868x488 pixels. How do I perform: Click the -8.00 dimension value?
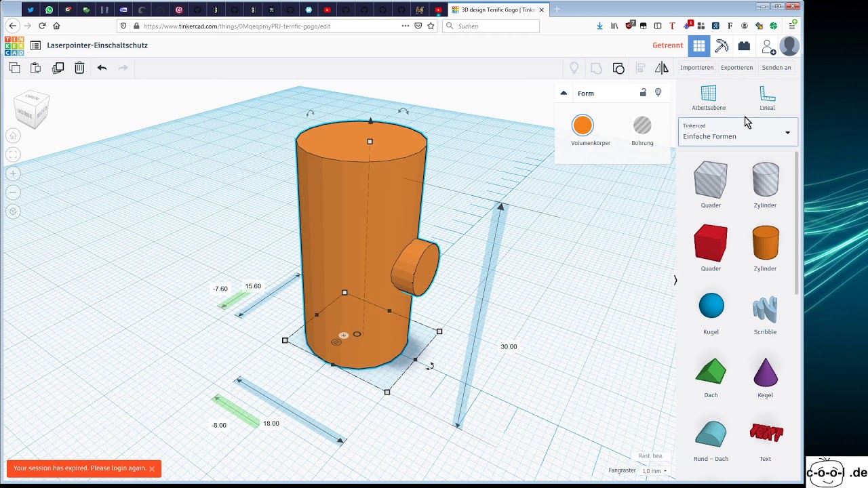click(219, 425)
